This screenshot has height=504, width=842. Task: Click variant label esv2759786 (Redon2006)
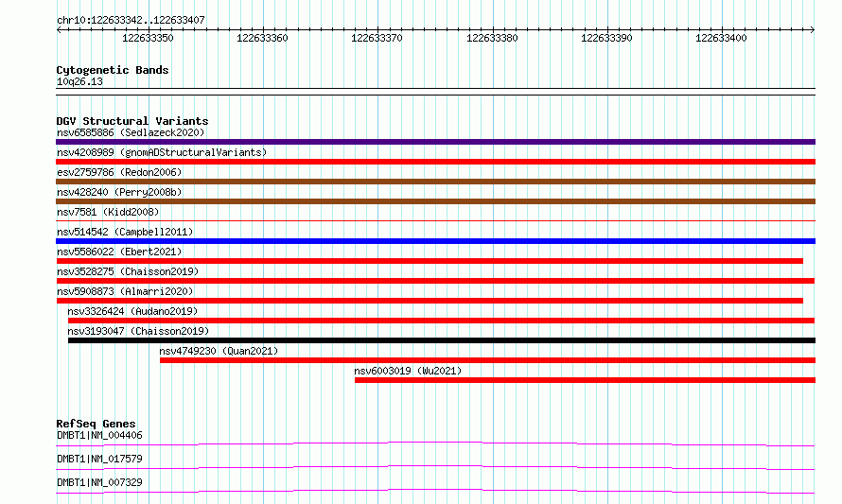(119, 172)
